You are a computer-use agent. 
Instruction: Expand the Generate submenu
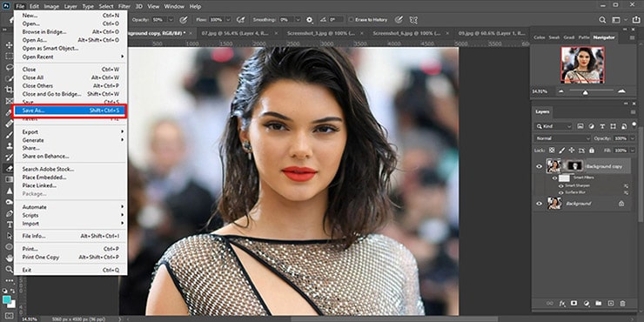tap(70, 140)
